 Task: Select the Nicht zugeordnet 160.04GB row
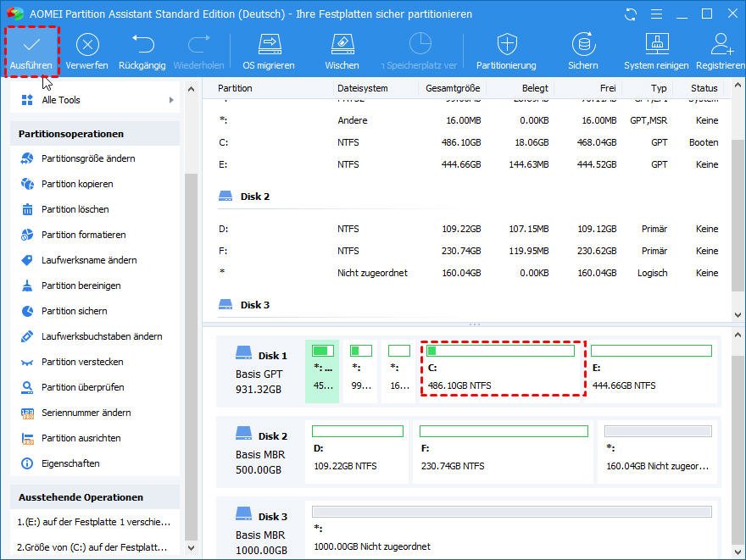pos(468,273)
